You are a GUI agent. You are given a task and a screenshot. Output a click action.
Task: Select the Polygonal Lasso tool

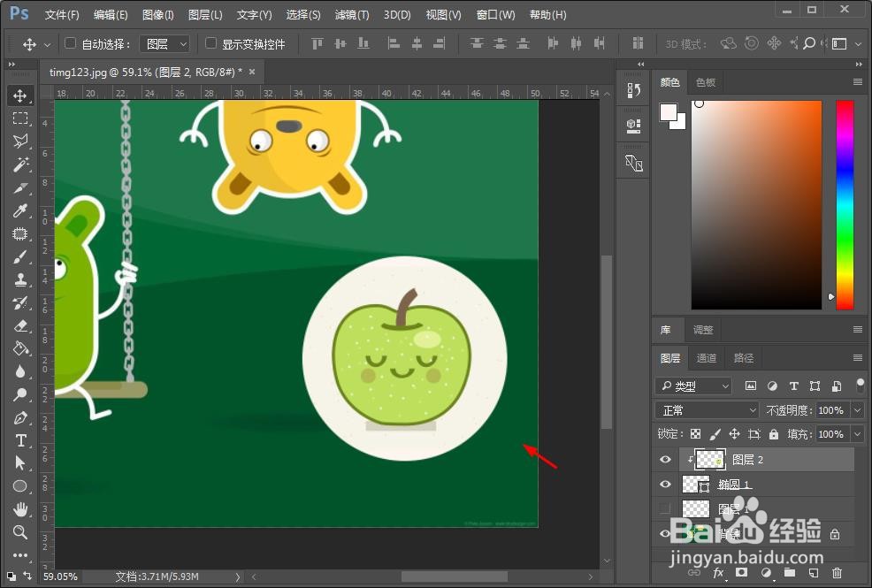tap(20, 141)
